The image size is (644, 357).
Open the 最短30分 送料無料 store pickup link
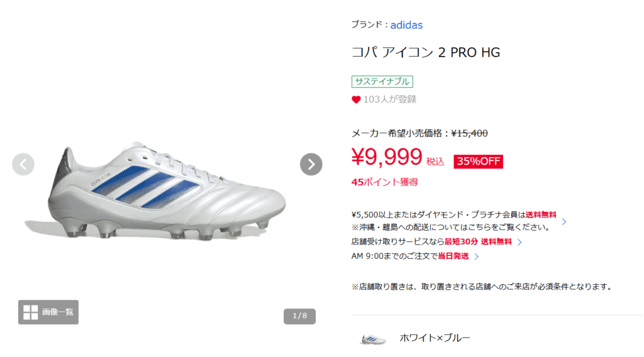click(478, 242)
